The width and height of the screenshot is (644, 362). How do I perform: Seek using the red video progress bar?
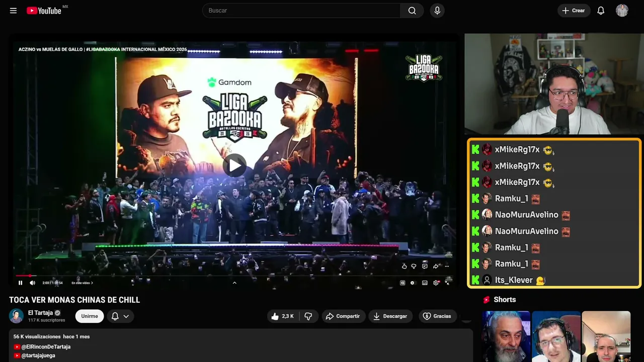click(234, 276)
